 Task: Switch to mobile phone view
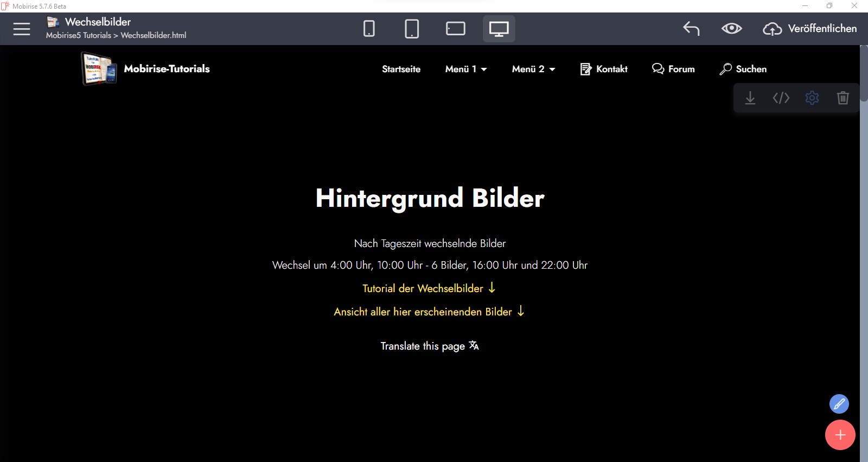pos(369,29)
